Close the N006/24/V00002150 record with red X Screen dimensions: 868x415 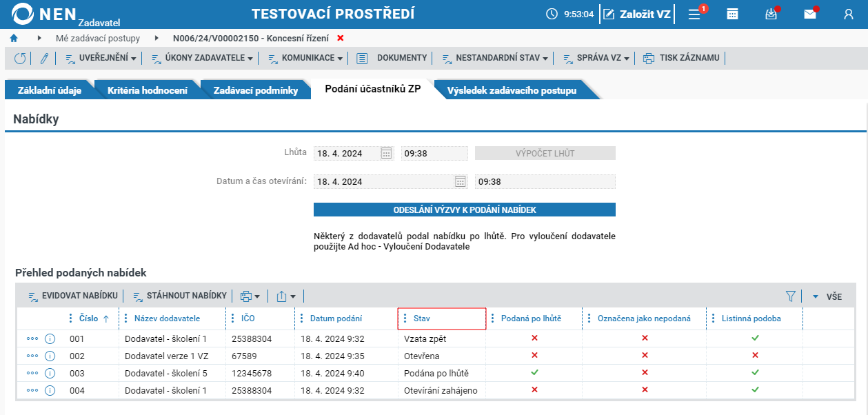[340, 38]
